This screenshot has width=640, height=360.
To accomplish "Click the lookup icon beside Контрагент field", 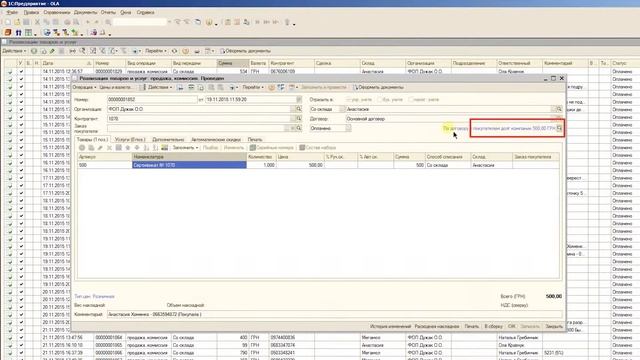I will pos(299,118).
